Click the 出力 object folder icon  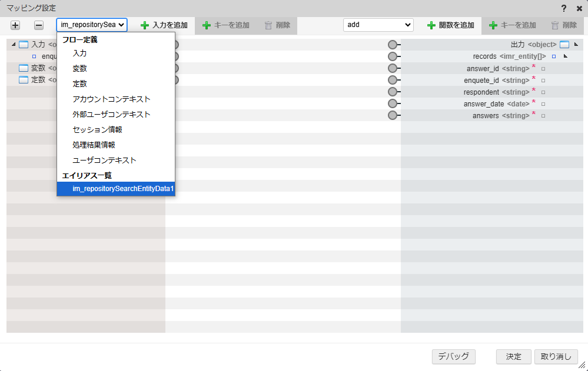click(x=564, y=45)
